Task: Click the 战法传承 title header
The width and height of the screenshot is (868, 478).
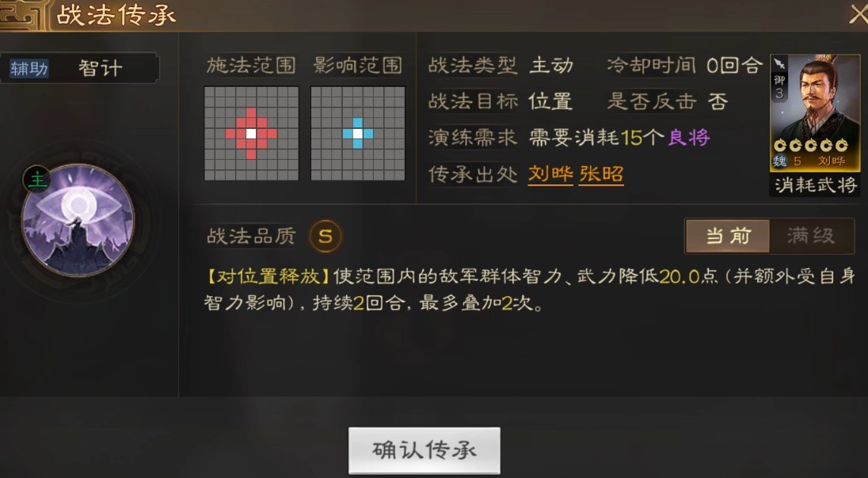Action: pos(116,16)
